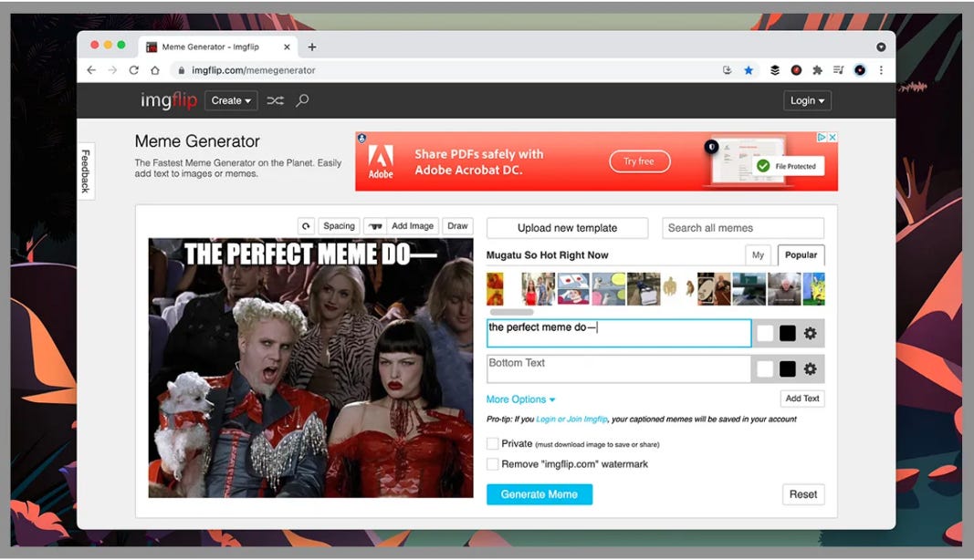Click the AdChoices triangle icon on ad

(x=822, y=137)
